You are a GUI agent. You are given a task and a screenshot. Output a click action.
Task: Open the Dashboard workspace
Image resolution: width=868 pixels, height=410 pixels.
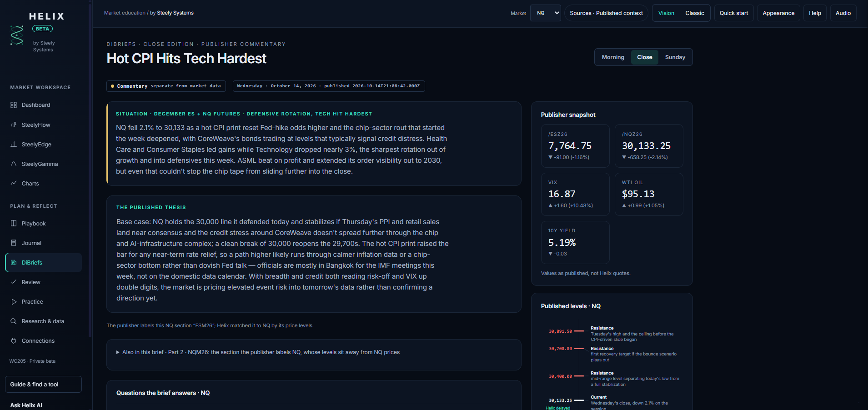44,105
